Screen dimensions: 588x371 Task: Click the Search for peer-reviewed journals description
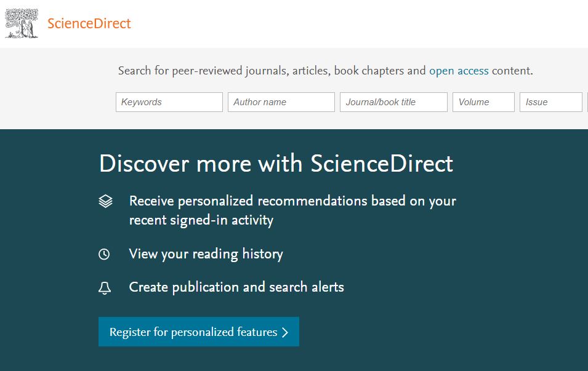(x=326, y=71)
